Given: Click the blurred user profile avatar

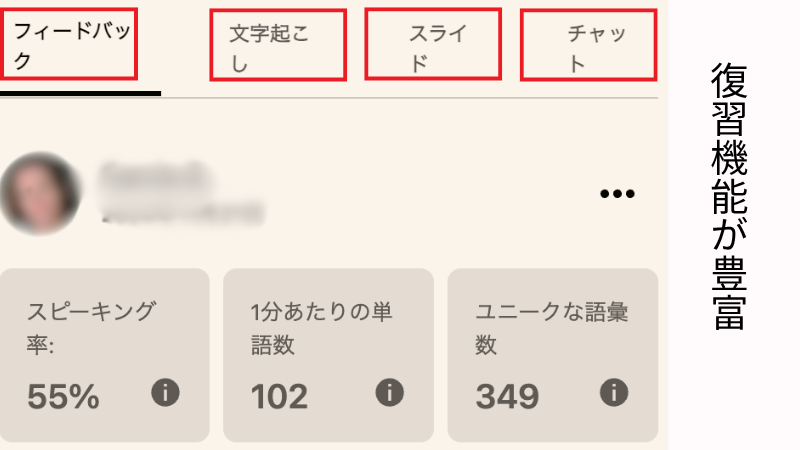Looking at the screenshot, I should tap(40, 193).
